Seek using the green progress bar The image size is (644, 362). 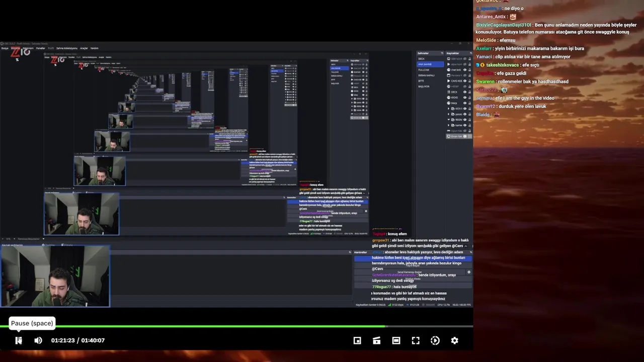pyautogui.click(x=236, y=326)
